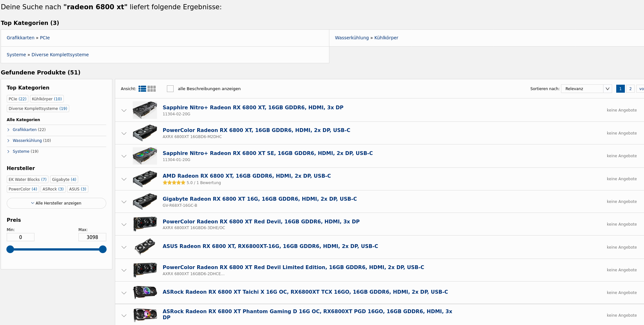Expand ASRock Taichi X 16G OC description

coord(124,293)
